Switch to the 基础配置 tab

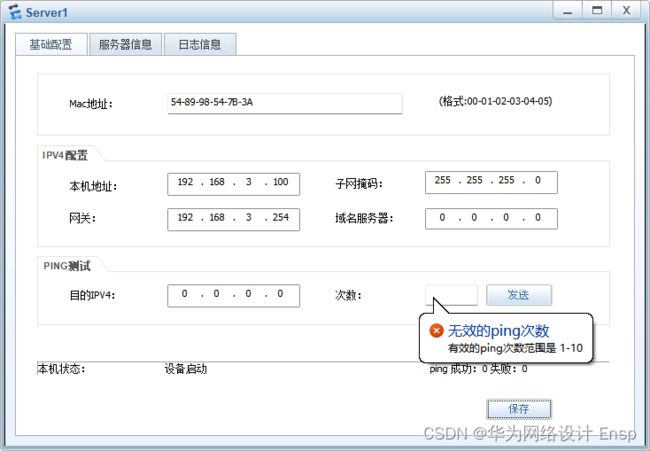(x=51, y=44)
